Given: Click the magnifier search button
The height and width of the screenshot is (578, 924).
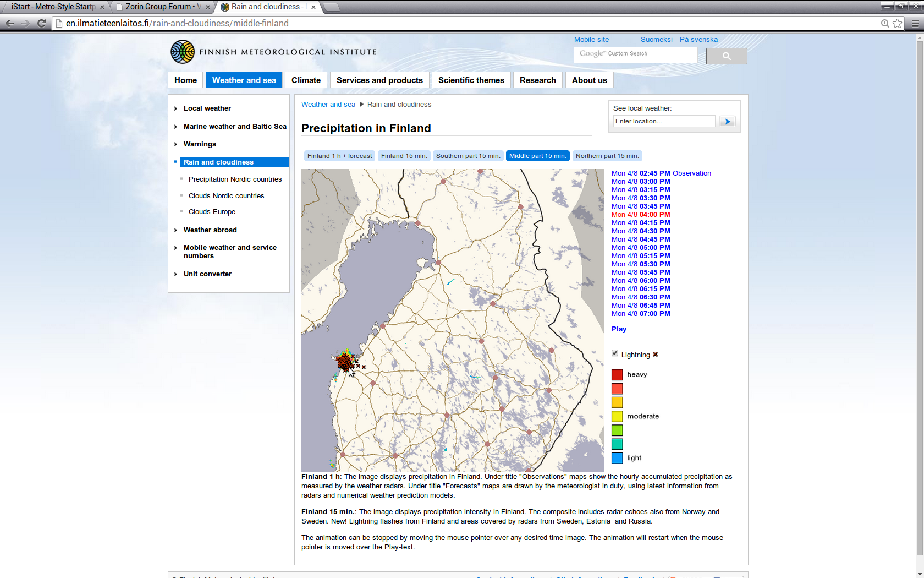Looking at the screenshot, I should point(726,56).
